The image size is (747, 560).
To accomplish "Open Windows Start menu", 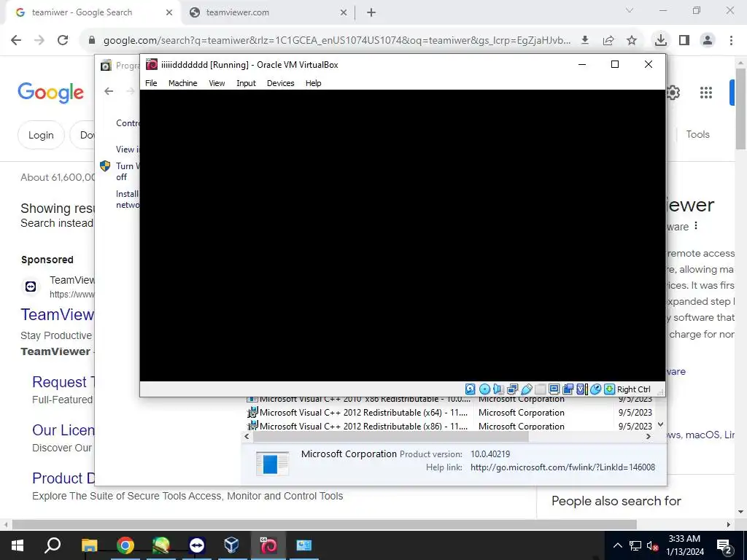I will (18, 545).
